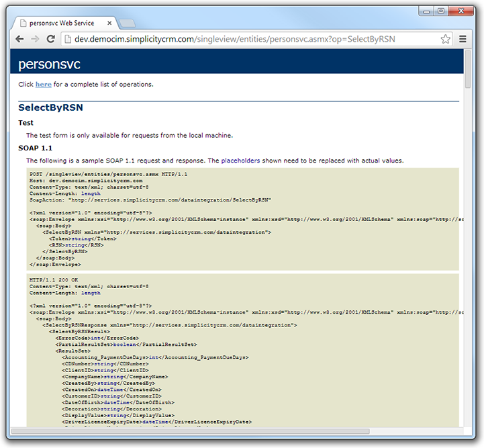
Task: Open a new tab with the blank tab button
Action: (x=127, y=23)
